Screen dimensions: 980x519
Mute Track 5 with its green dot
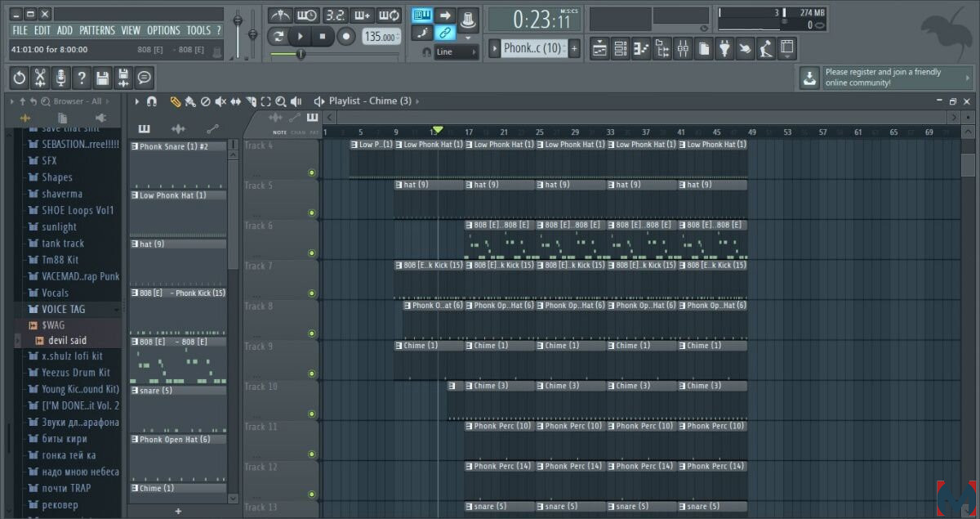point(311,213)
